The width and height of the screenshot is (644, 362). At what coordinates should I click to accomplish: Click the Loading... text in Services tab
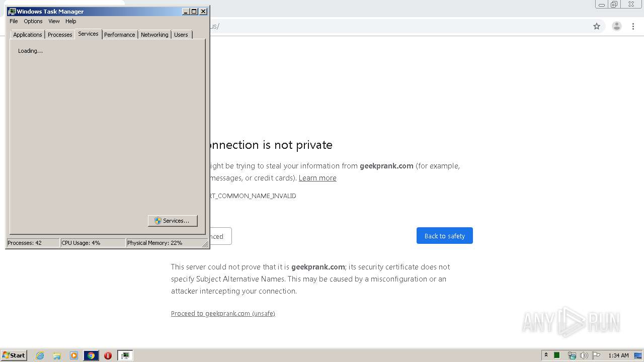pyautogui.click(x=30, y=51)
